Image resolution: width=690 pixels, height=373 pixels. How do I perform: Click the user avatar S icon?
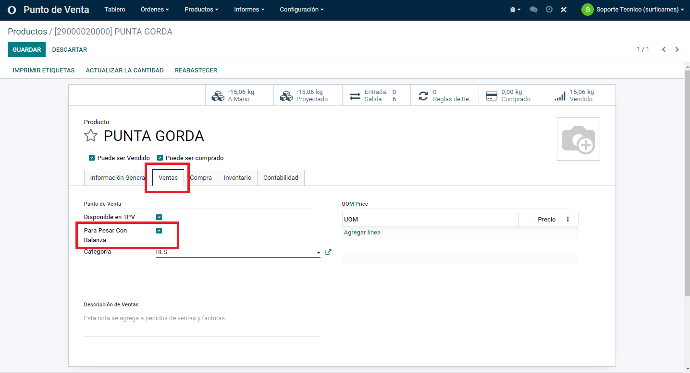[587, 10]
